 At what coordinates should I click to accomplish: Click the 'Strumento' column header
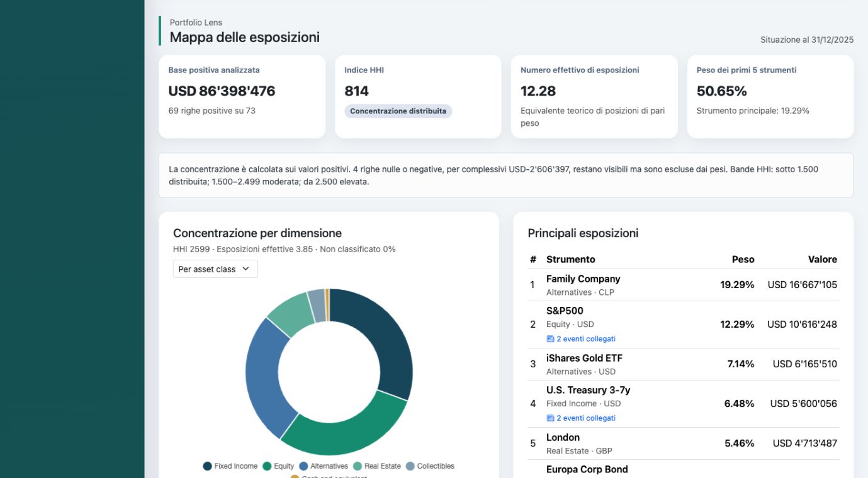570,259
